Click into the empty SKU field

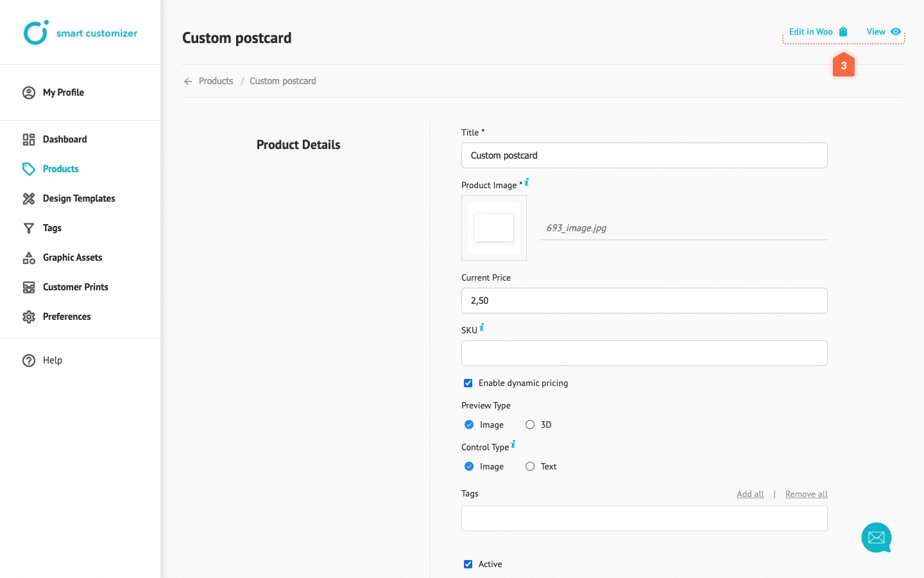tap(644, 353)
